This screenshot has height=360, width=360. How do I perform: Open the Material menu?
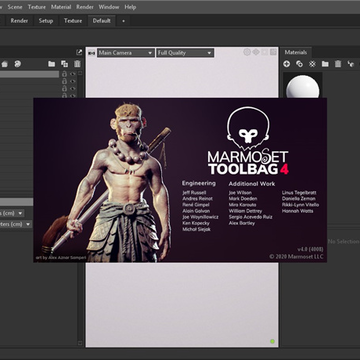coord(61,7)
